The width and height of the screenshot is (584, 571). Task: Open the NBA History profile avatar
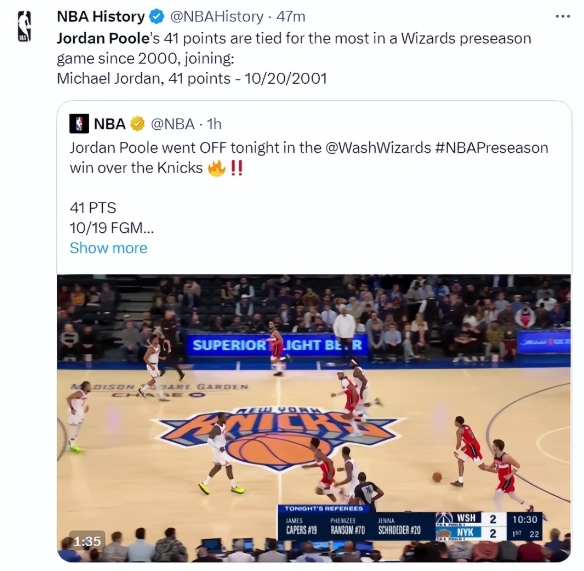click(x=25, y=26)
